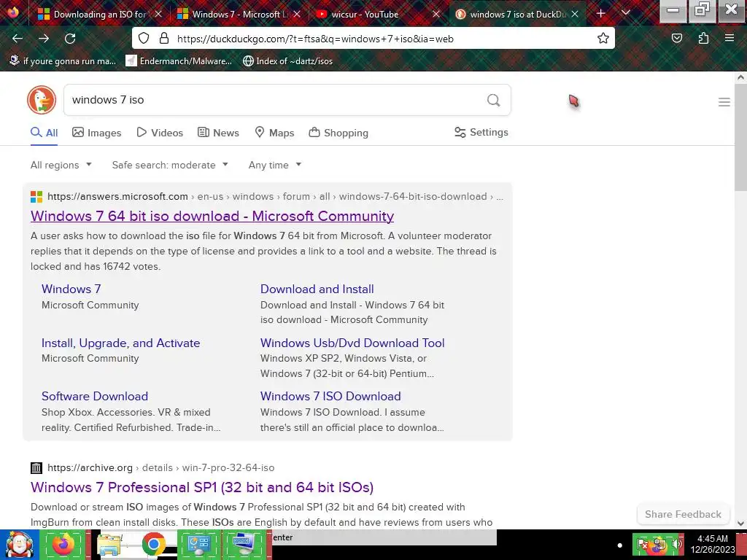Switch to Maps results
This screenshot has height=560, width=747.
coord(274,133)
